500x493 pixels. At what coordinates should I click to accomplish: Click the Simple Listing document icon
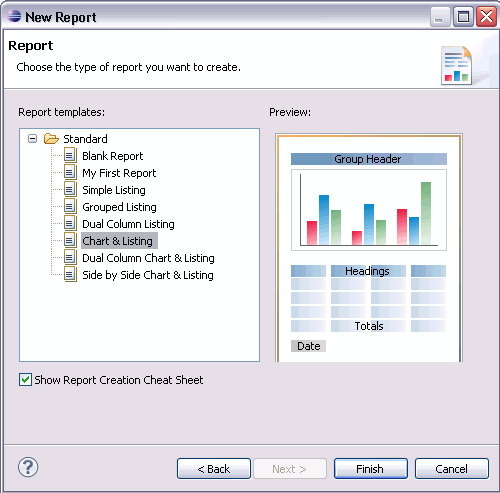point(70,189)
